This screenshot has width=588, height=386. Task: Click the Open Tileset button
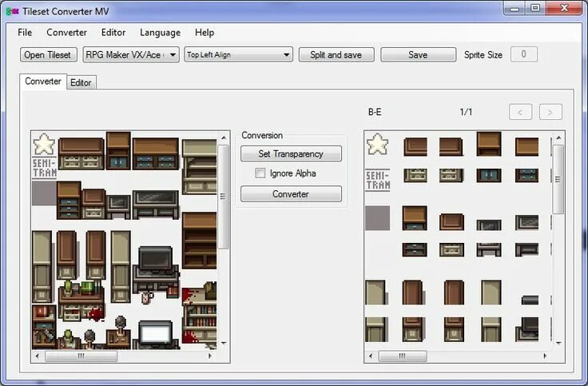click(x=49, y=55)
